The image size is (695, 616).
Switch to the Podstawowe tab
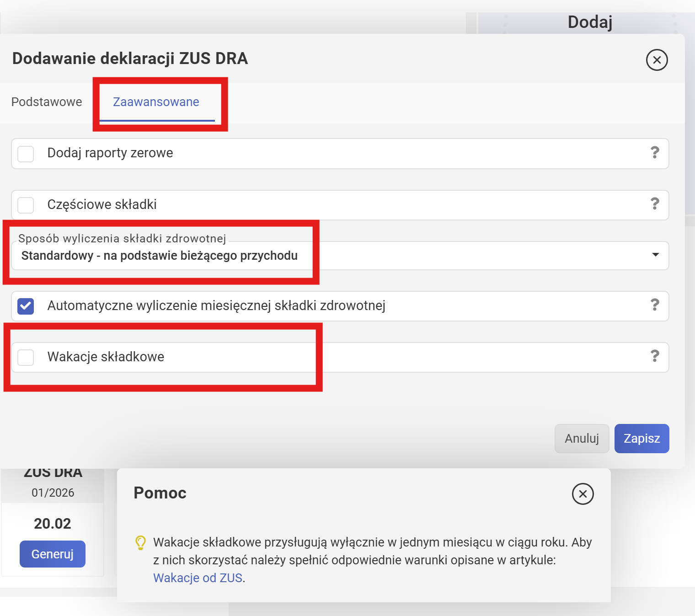47,102
